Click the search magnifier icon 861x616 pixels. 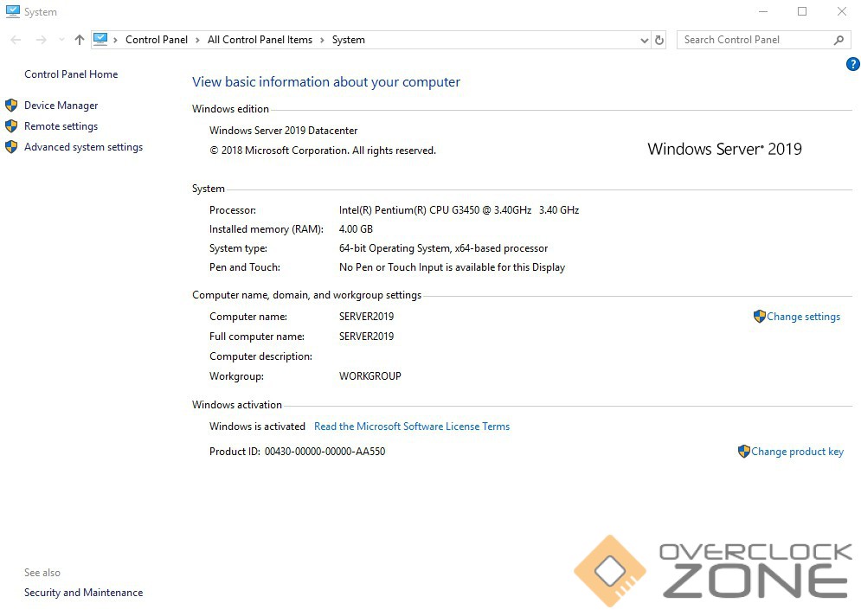(839, 40)
